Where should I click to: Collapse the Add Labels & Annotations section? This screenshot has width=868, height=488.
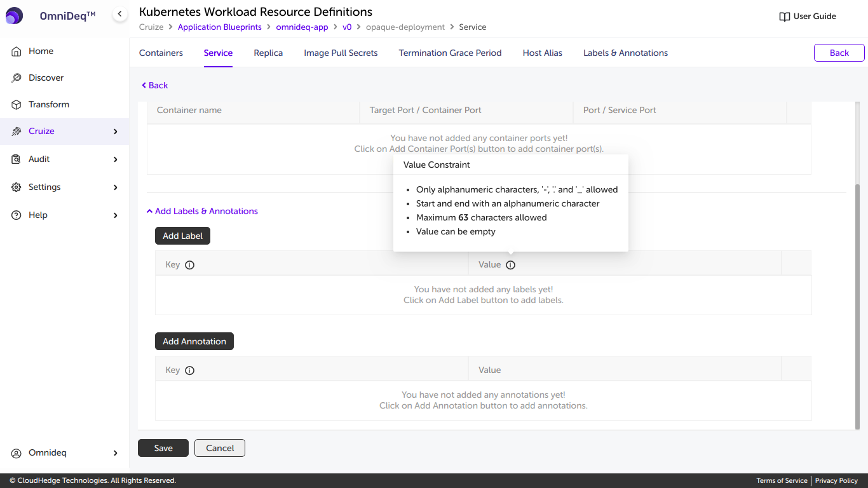click(202, 211)
